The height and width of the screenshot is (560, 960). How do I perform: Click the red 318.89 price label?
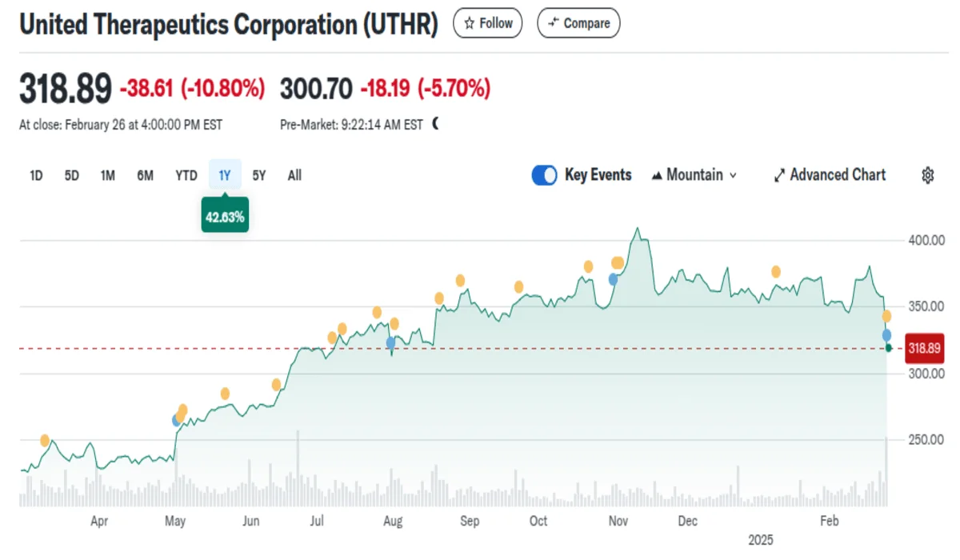[925, 348]
